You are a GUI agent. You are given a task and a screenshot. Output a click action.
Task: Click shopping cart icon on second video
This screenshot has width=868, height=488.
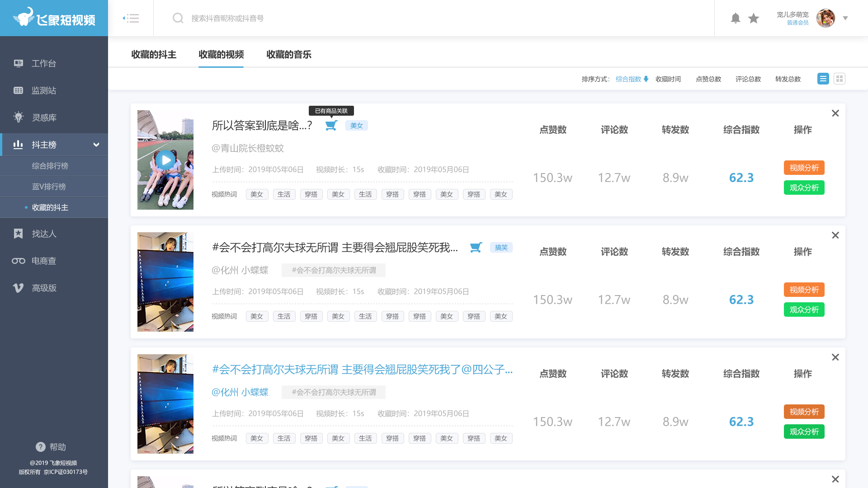476,247
